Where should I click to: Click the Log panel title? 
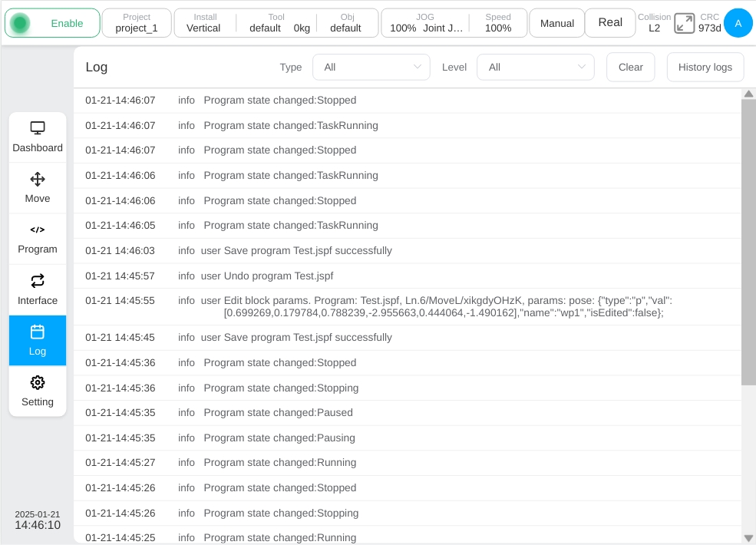[97, 67]
